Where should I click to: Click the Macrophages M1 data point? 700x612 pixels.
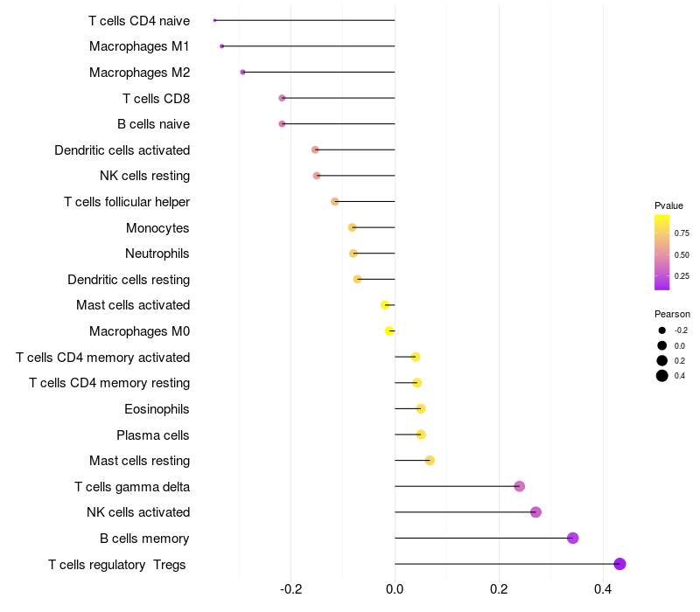click(222, 45)
